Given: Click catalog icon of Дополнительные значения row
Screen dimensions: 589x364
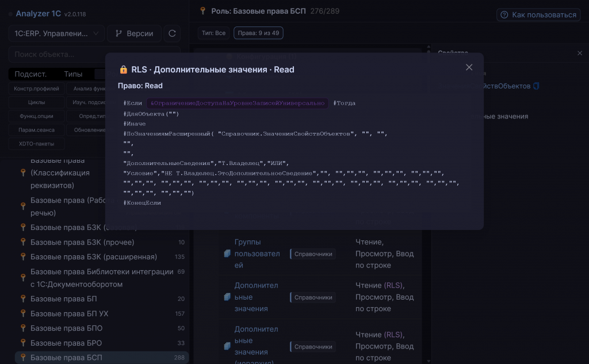Looking at the screenshot, I should [227, 297].
